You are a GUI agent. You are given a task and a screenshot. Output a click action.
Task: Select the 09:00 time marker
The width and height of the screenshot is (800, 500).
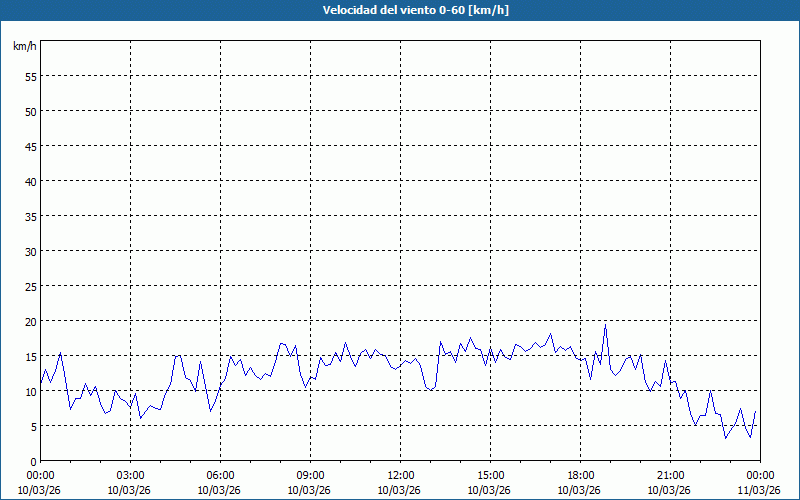(x=310, y=475)
